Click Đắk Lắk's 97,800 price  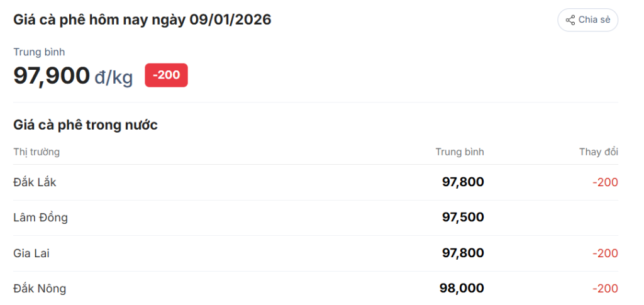pyautogui.click(x=463, y=182)
